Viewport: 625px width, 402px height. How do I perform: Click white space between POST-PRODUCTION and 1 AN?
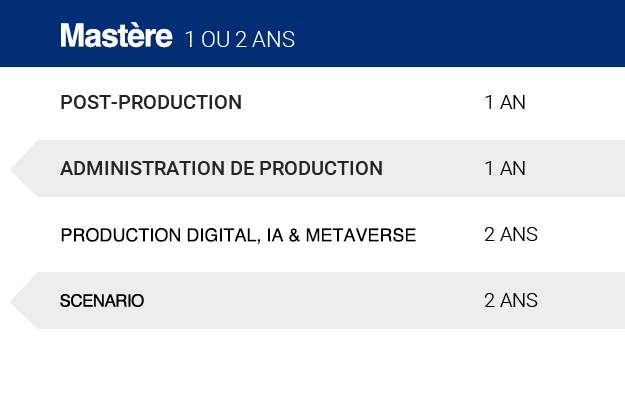pos(363,103)
